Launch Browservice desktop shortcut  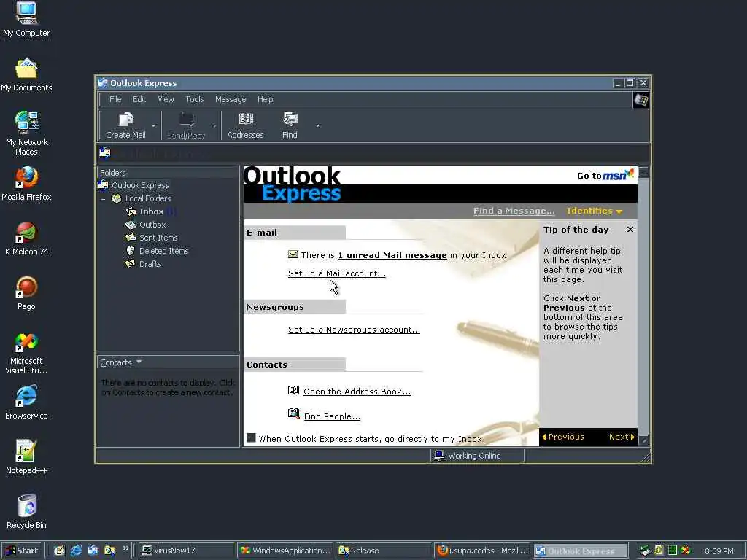click(26, 402)
